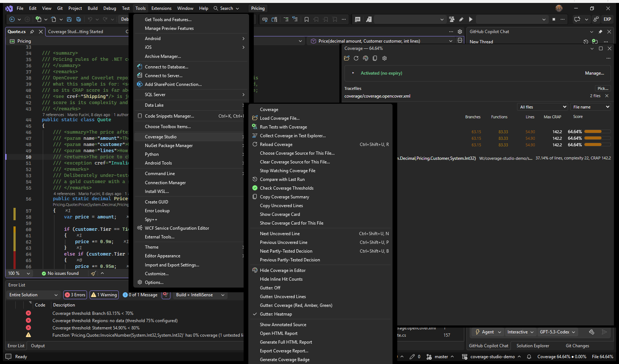
Task: Remove the coverage.opencover.xml tracefile entry
Action: tap(607, 96)
